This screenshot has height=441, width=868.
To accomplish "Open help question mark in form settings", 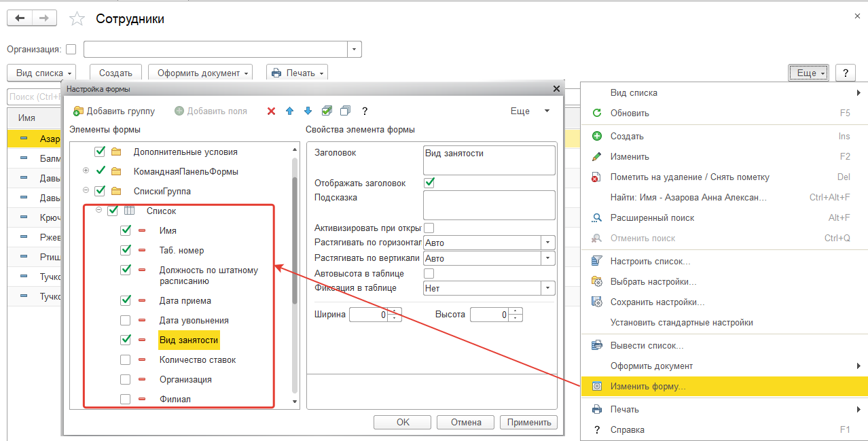I will [x=365, y=111].
